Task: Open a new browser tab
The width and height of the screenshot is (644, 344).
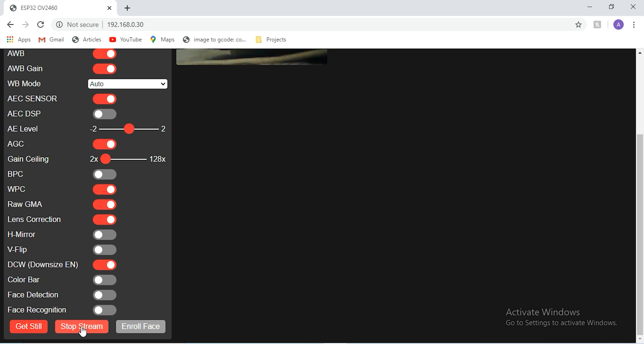Action: [x=127, y=8]
